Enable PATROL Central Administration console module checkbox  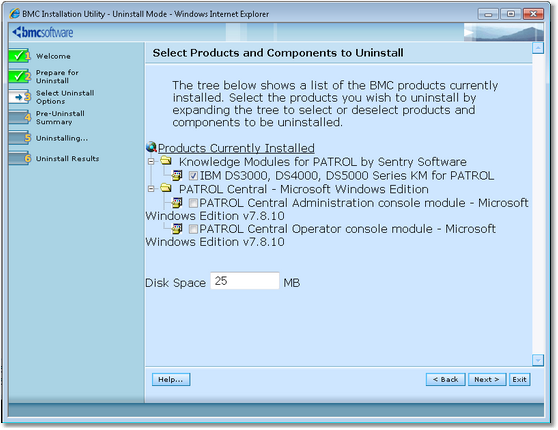(x=193, y=203)
